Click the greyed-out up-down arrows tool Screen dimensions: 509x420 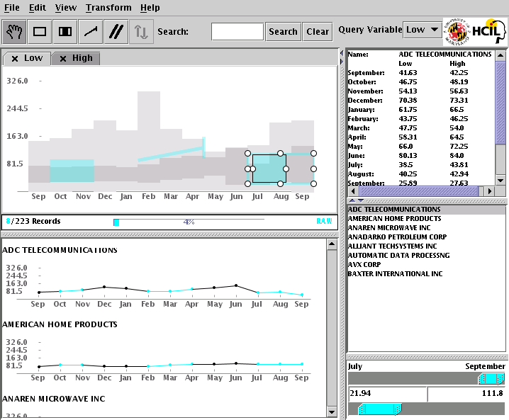coord(141,31)
